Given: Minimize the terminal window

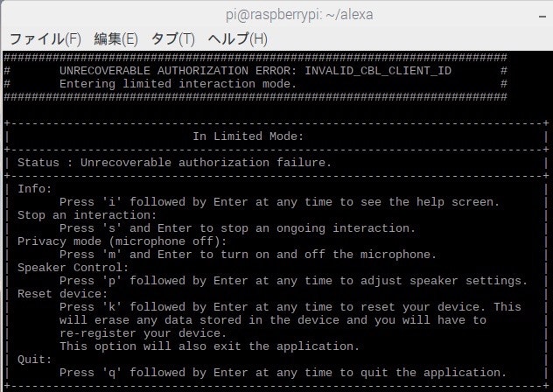Looking at the screenshot, I should (x=542, y=17).
